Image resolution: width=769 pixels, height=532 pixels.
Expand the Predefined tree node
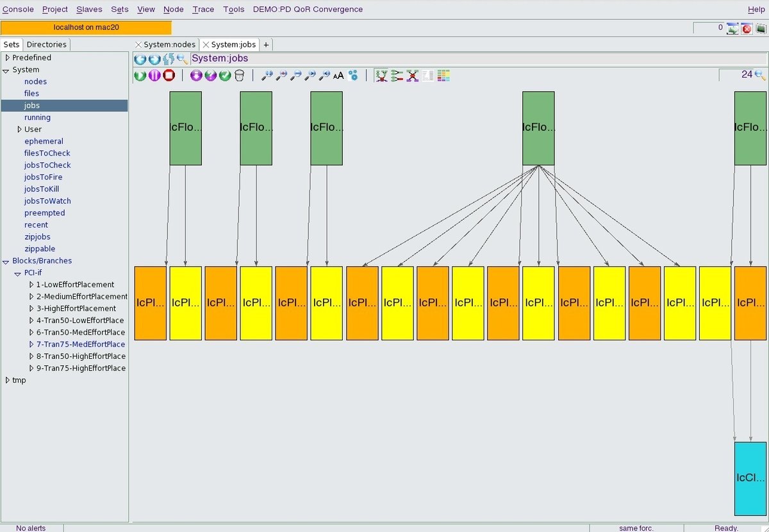(x=7, y=58)
